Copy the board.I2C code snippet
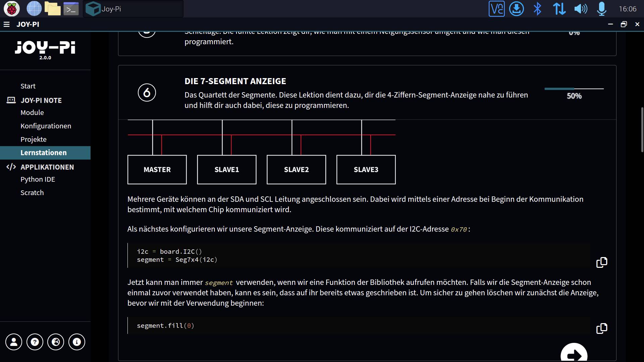Screen dimensions: 644x362 (601, 262)
